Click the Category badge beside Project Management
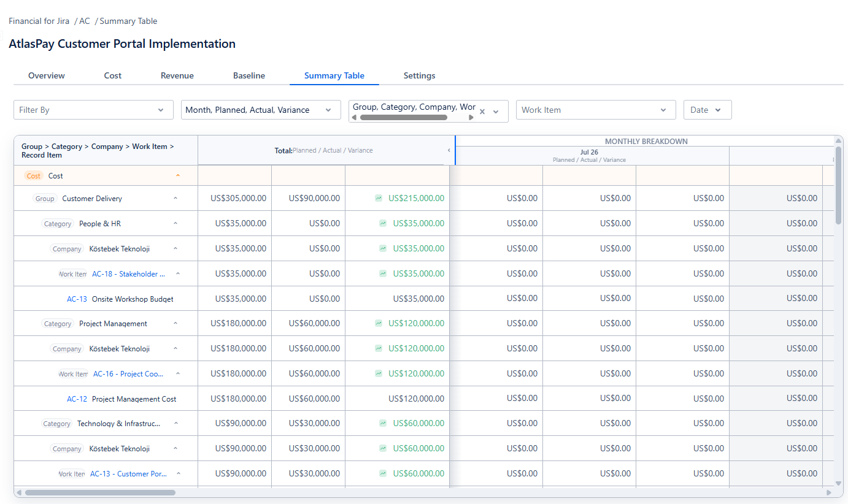848x504 pixels. [58, 324]
